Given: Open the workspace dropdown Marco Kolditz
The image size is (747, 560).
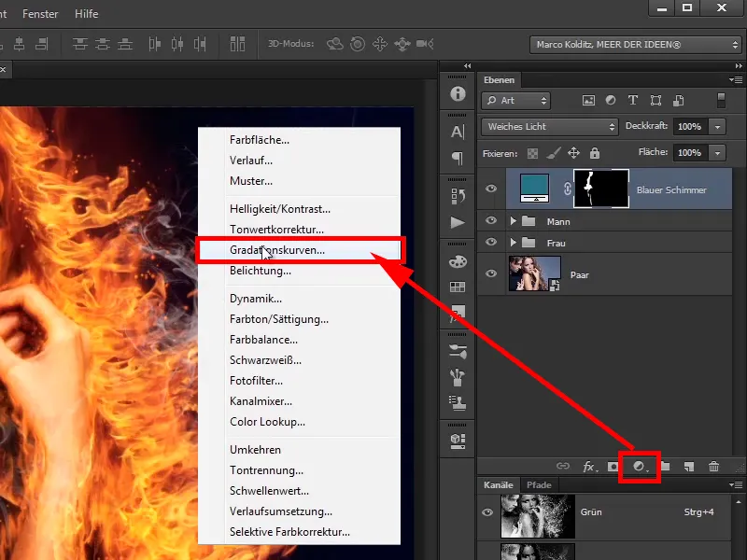Looking at the screenshot, I should pos(635,45).
